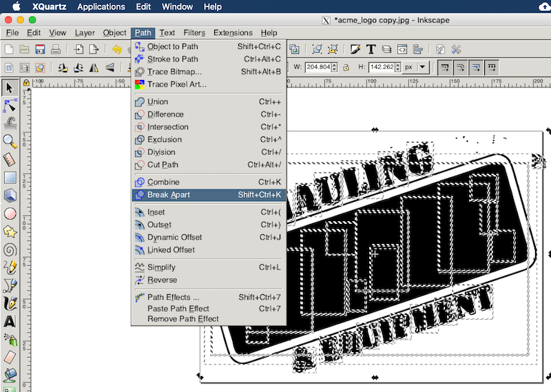Open Document Properties icon
The height and width of the screenshot is (392, 551).
440,49
